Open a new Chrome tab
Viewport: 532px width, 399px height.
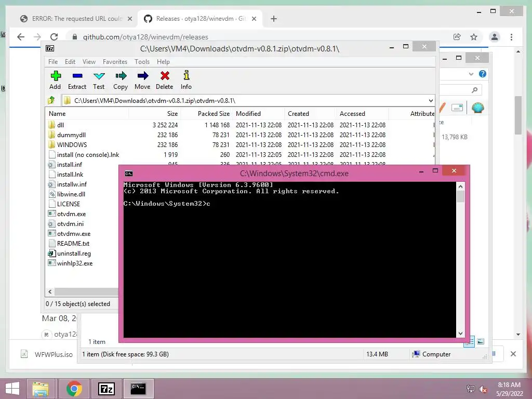click(x=274, y=19)
